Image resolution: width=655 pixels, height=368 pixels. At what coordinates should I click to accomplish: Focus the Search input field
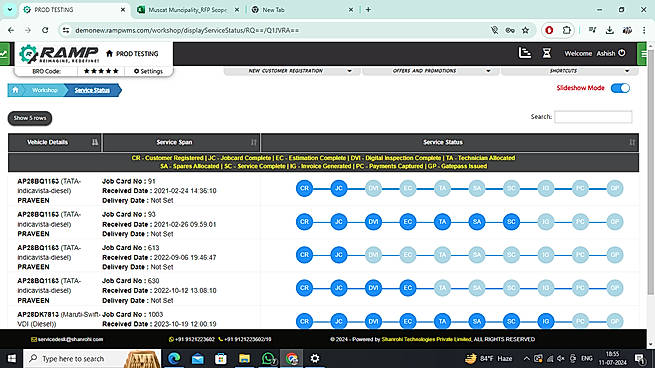click(593, 117)
